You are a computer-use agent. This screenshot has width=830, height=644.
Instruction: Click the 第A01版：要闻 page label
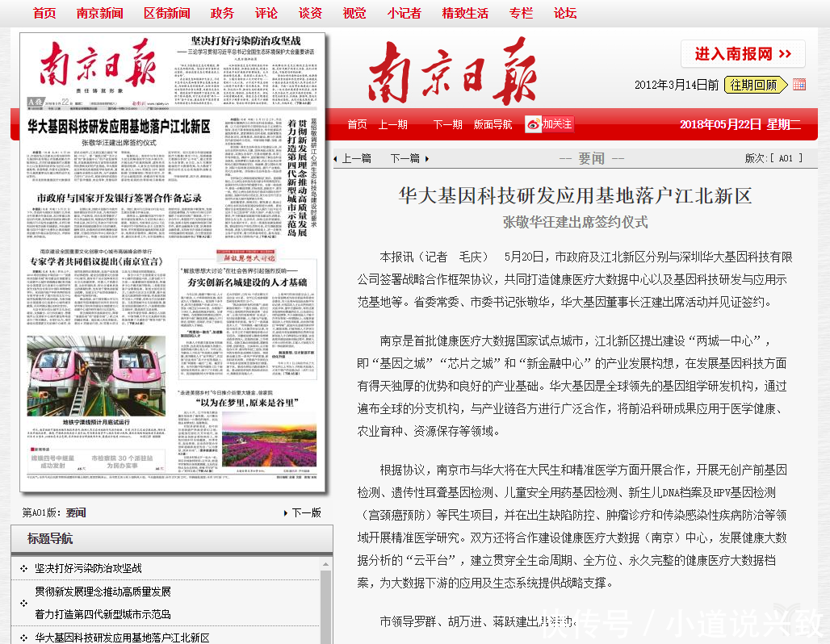tap(54, 512)
